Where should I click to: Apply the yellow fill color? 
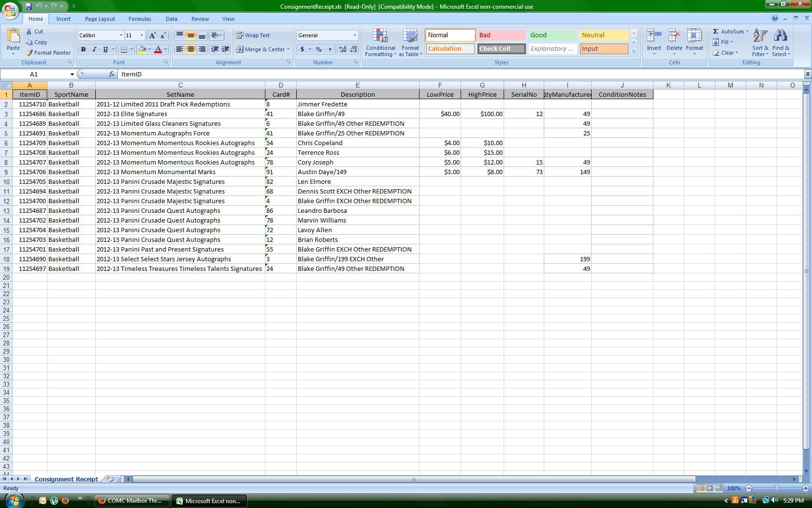(142, 49)
